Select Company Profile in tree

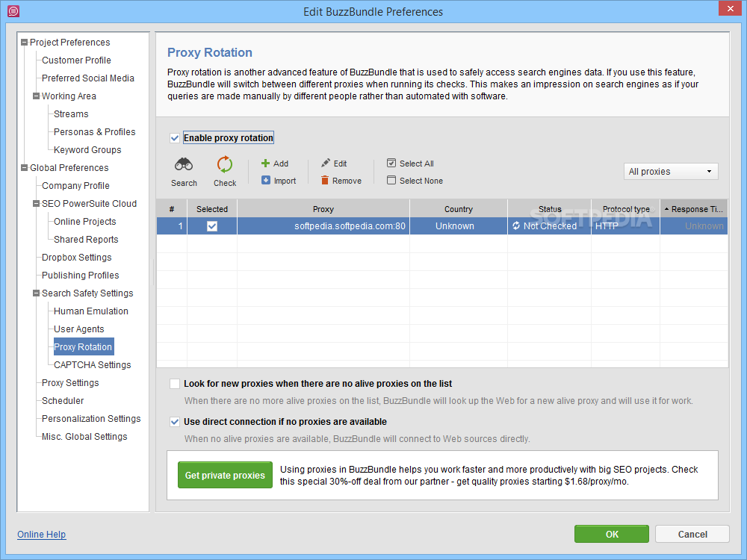75,186
